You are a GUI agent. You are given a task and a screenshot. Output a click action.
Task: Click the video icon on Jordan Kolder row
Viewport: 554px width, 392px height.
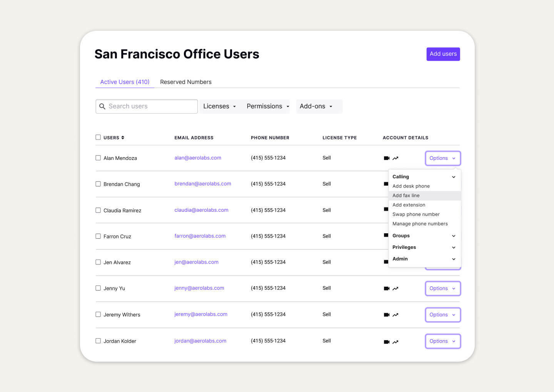[387, 341]
